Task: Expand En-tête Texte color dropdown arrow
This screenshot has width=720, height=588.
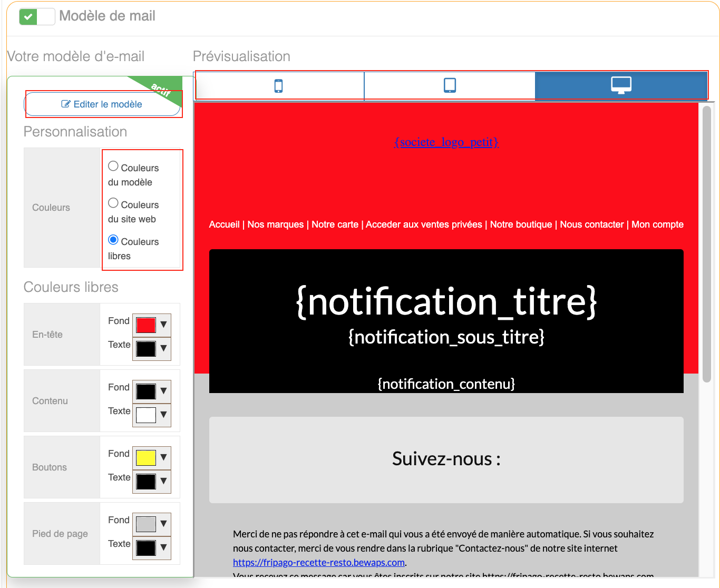Action: click(x=164, y=348)
